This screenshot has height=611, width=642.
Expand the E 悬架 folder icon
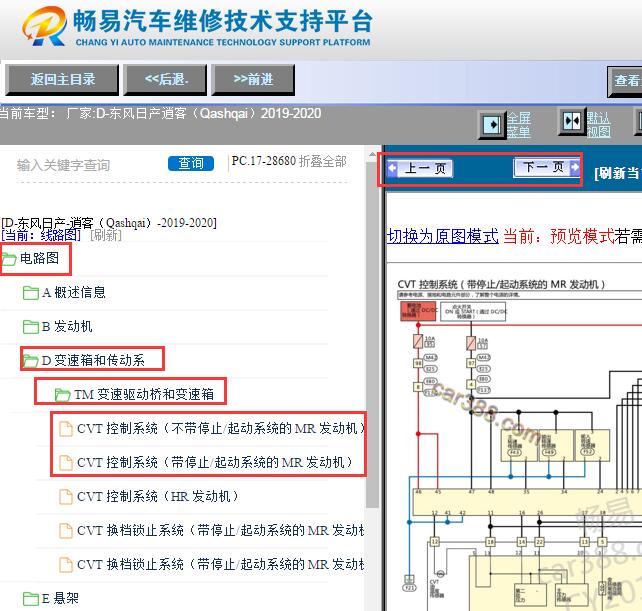coord(31,599)
